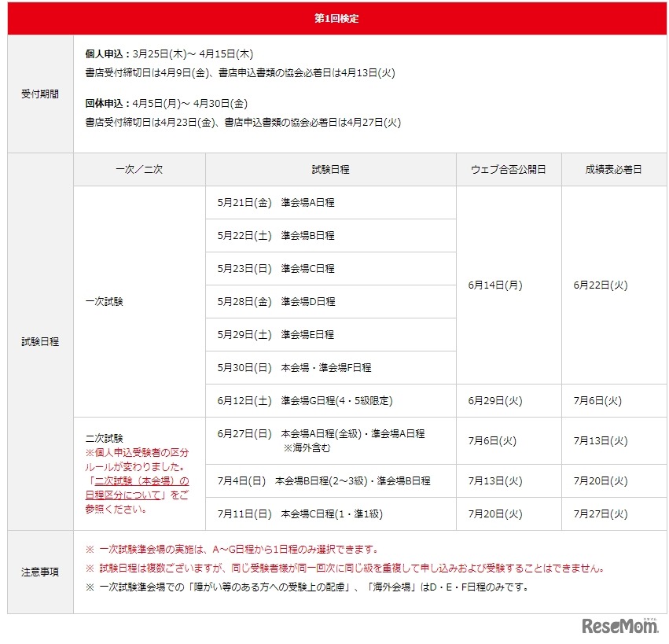Select the ウェブ合否公開日 column header
669x644 pixels.
pyautogui.click(x=508, y=168)
